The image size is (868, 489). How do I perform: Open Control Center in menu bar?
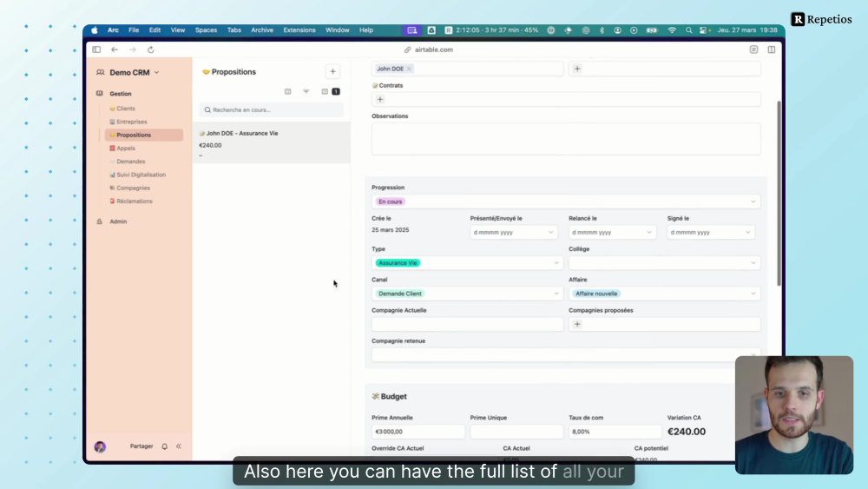[703, 30]
